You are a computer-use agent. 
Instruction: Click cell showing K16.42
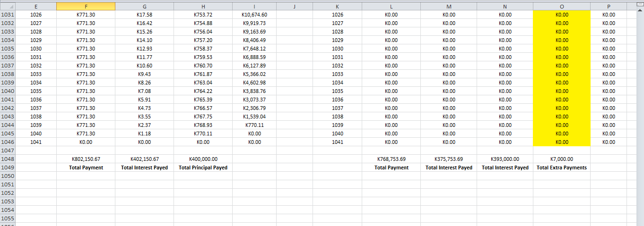point(144,23)
